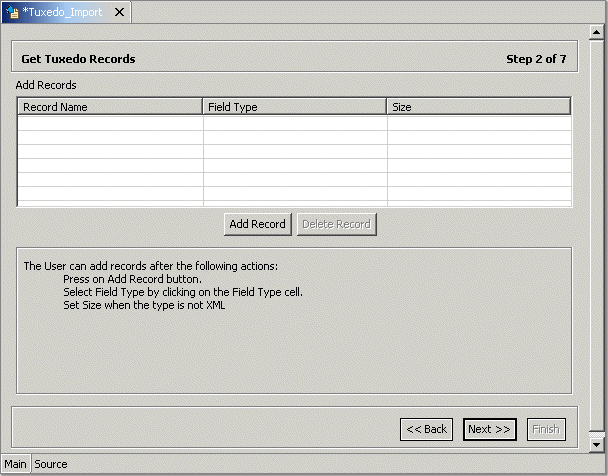Screen dimensions: 608x476
Task: Click the greyed-out Finish button
Action: pyautogui.click(x=546, y=429)
